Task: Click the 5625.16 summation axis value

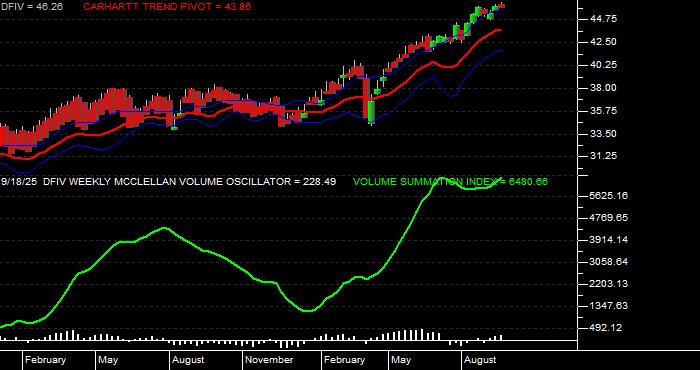Action: [609, 196]
